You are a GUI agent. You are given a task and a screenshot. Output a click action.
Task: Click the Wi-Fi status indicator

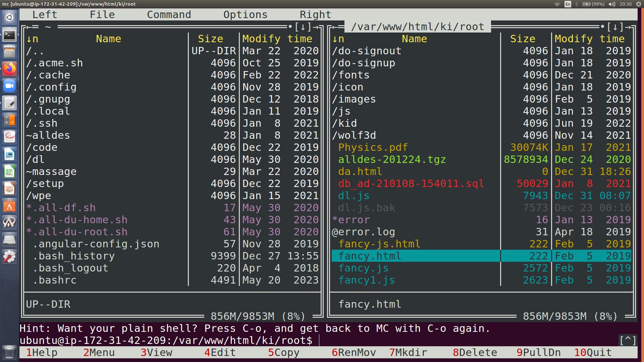[557, 4]
